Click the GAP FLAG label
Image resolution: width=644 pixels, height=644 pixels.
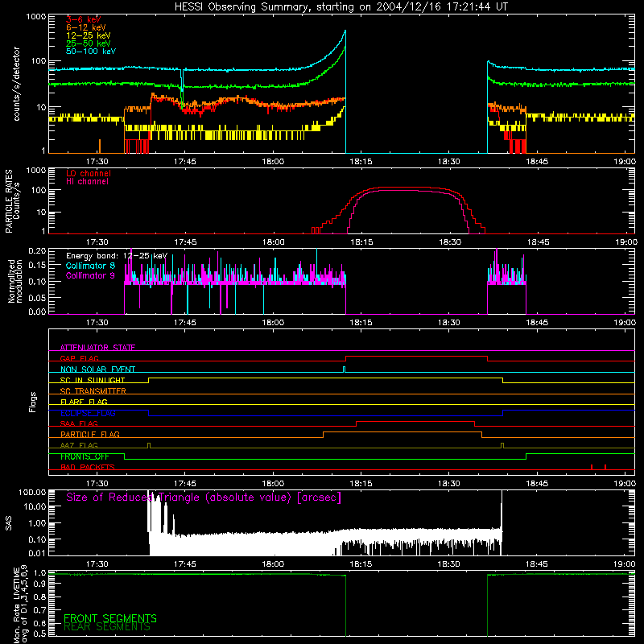[79, 358]
